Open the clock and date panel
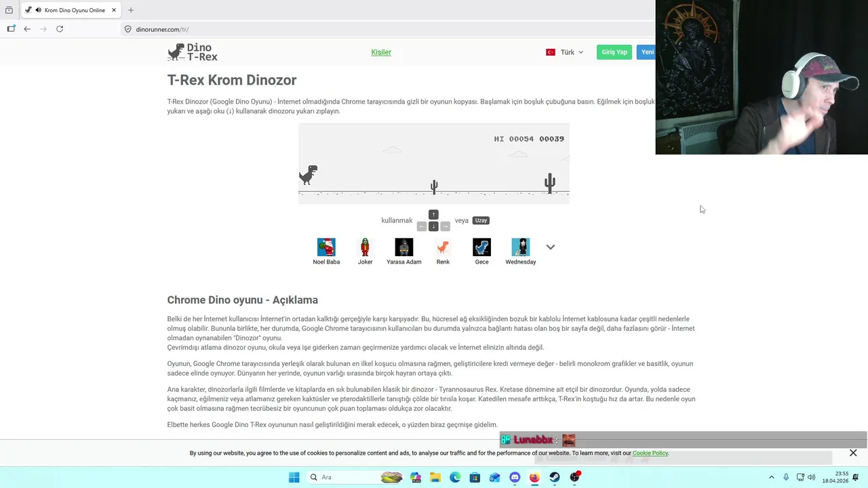Image resolution: width=868 pixels, height=488 pixels. 835,477
